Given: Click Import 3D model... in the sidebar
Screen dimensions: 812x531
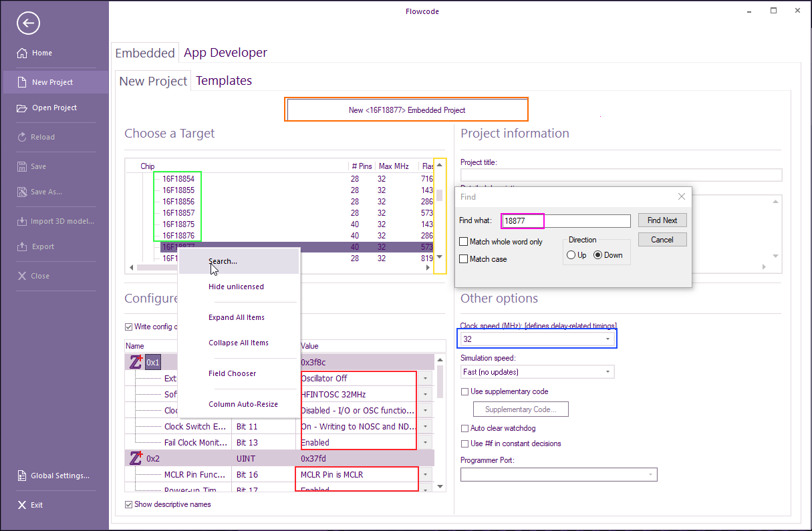Looking at the screenshot, I should 55,221.
